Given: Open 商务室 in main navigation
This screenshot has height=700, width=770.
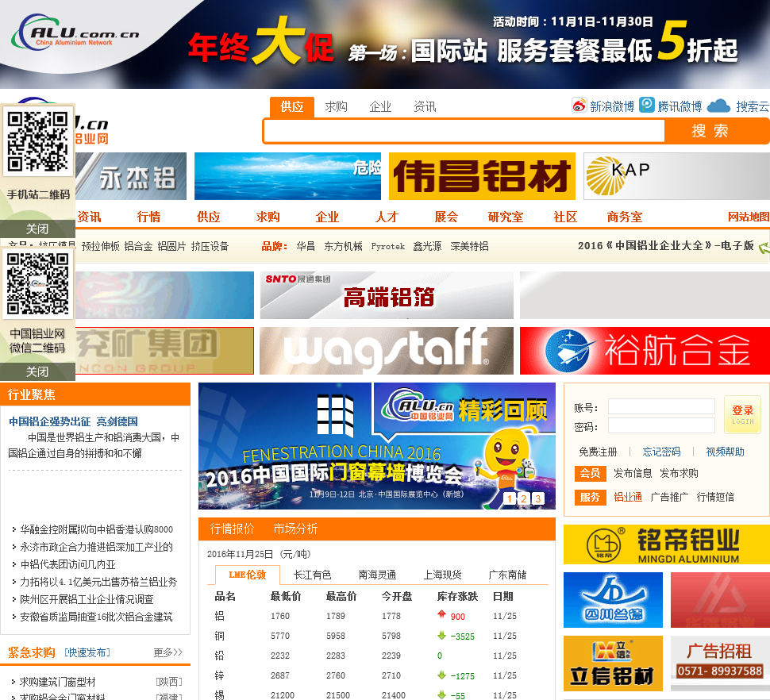Looking at the screenshot, I should [625, 217].
